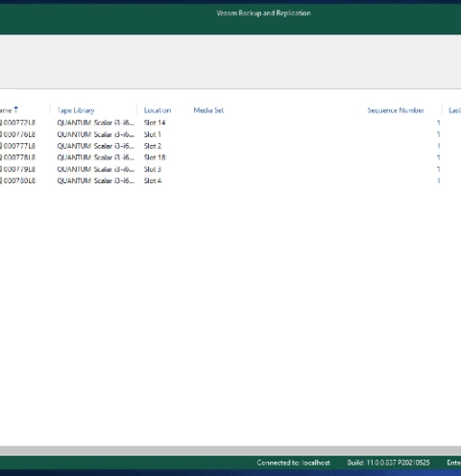Click the Connected to: localhost status text
The width and height of the screenshot is (461, 476).
click(x=293, y=463)
